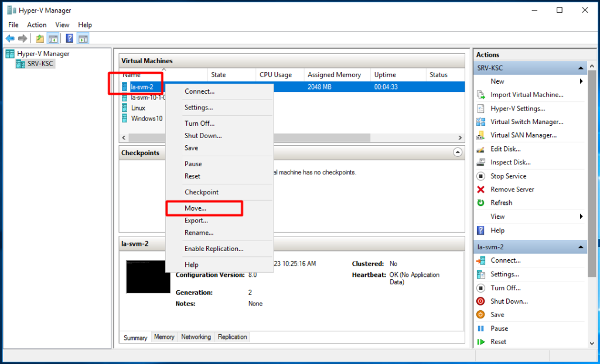This screenshot has height=364, width=600.
Task: Toggle the Show/Hide Action Pane toolbar icon
Action: click(x=83, y=38)
